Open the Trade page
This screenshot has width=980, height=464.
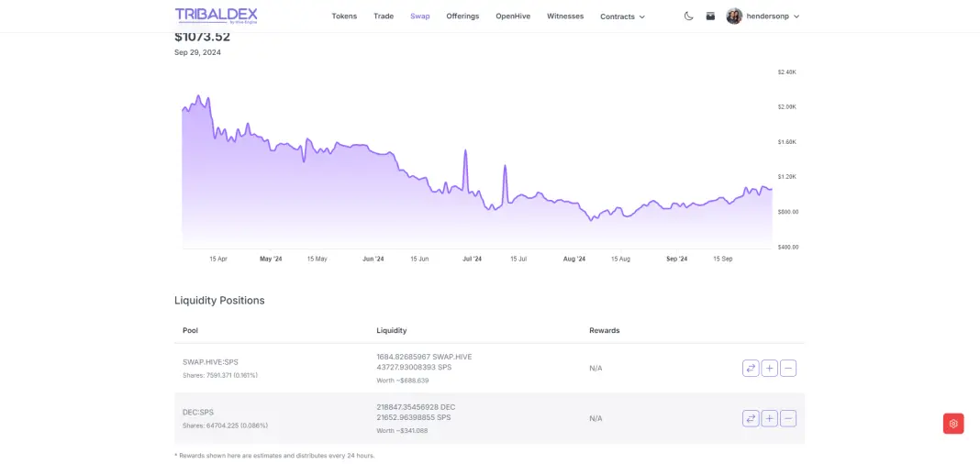click(384, 17)
